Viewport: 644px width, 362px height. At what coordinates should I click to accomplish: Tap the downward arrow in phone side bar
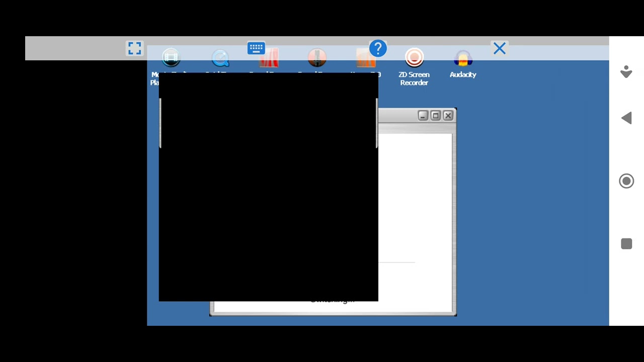[x=626, y=71]
